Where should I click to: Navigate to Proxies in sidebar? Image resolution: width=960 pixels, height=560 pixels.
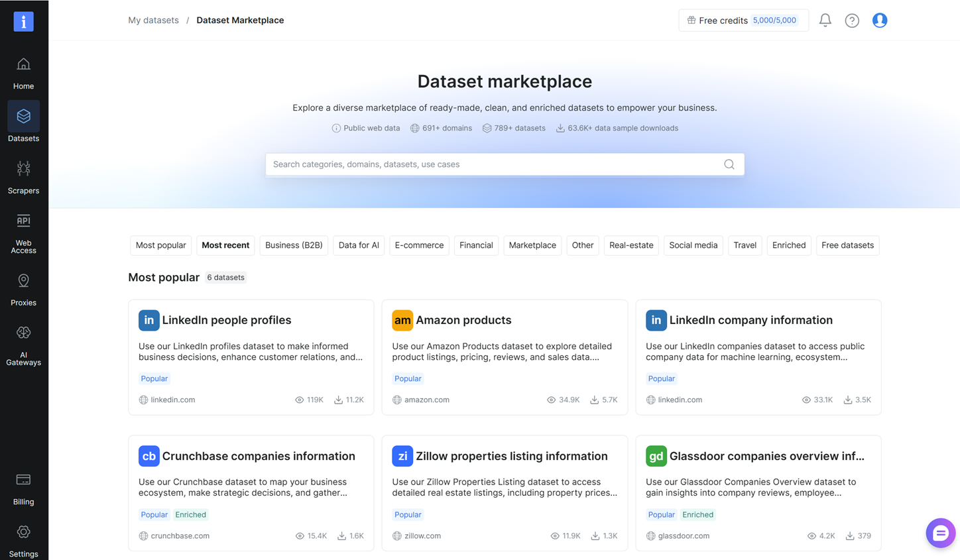click(23, 289)
